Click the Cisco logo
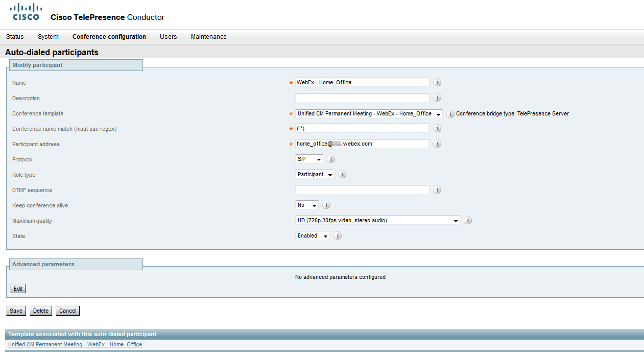Screen dimensions: 644x354 (26, 11)
